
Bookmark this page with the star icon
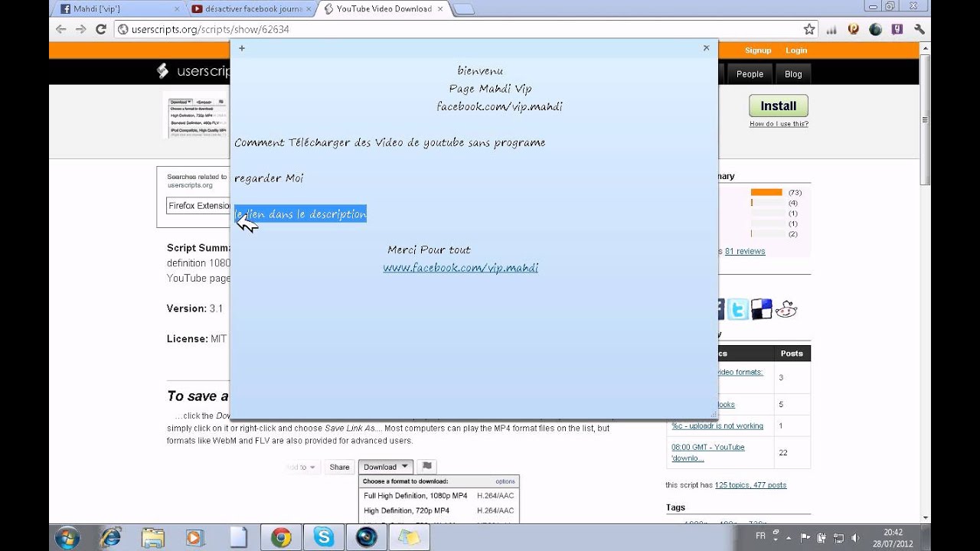(809, 29)
